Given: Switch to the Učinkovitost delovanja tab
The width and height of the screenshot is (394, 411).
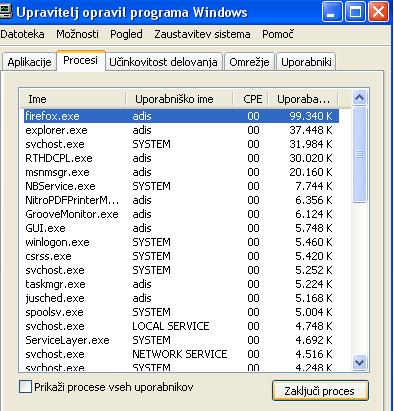Looking at the screenshot, I should coord(163,62).
